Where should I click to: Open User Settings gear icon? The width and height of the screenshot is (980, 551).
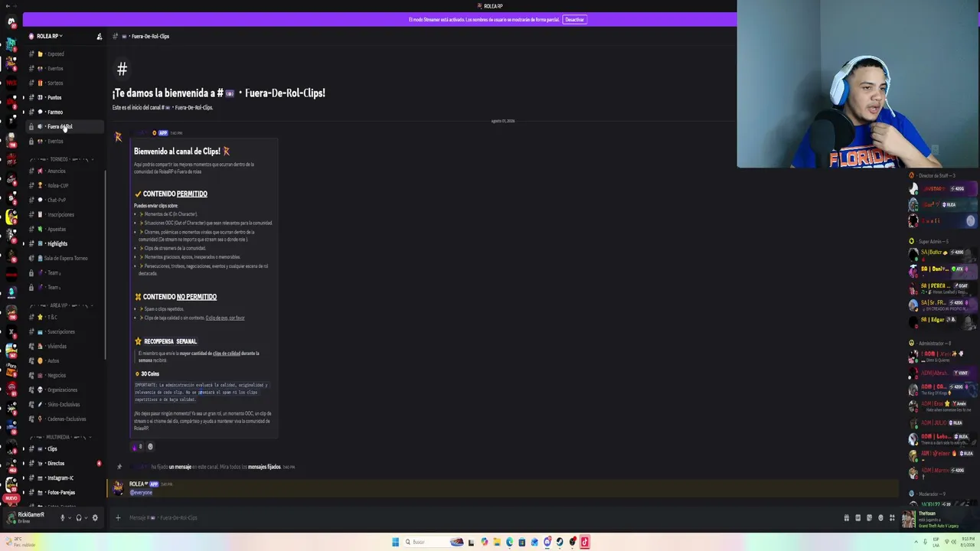[95, 517]
